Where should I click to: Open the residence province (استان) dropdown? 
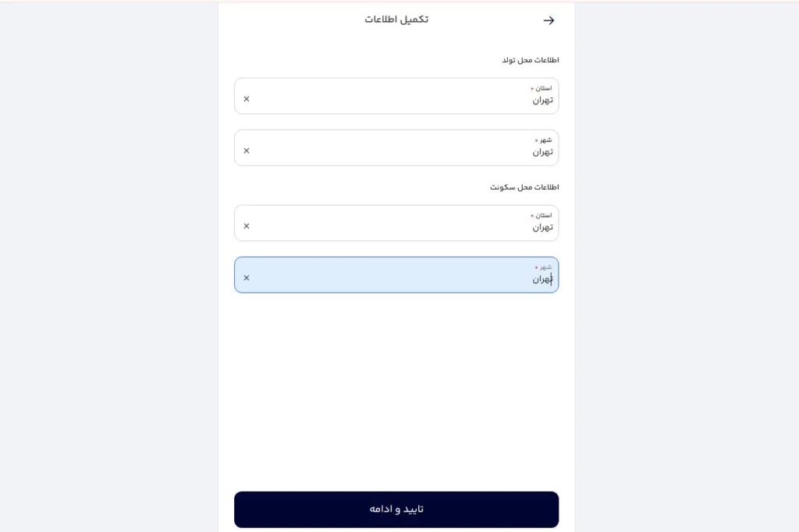coord(396,223)
